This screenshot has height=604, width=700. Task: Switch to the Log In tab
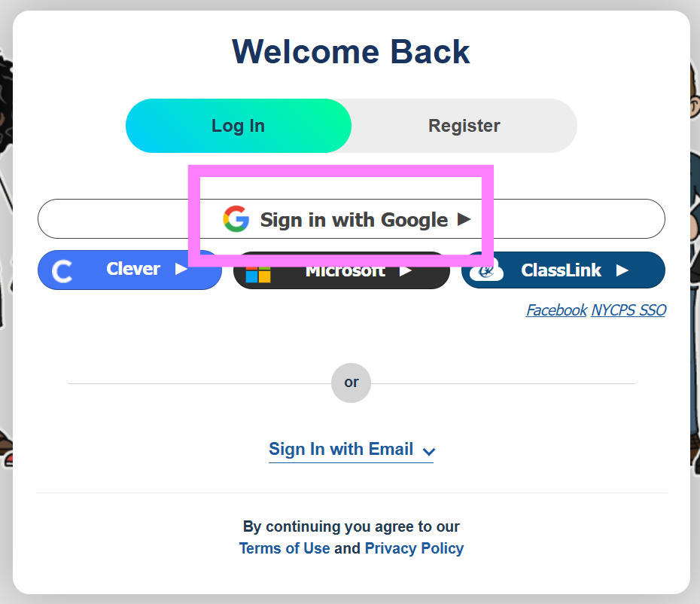click(x=238, y=126)
